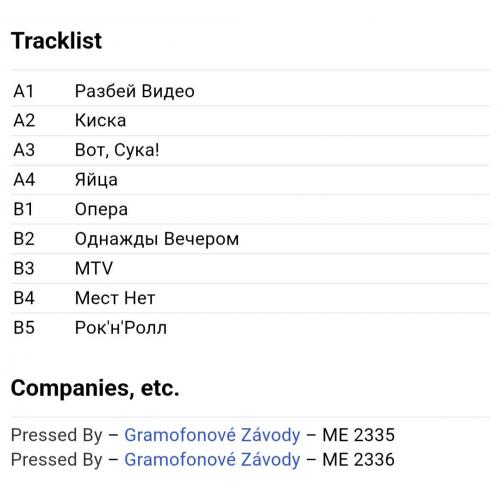Click track B1 Опера
Viewport: 500px width, 500px height.
[x=250, y=209]
